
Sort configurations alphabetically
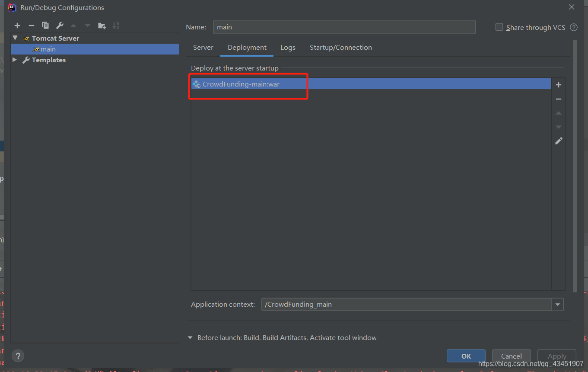[116, 26]
